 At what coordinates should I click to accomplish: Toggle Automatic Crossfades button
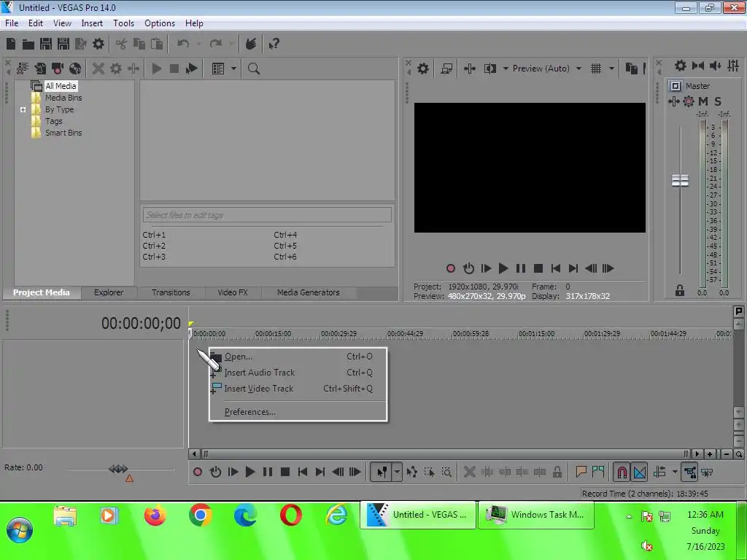(640, 472)
